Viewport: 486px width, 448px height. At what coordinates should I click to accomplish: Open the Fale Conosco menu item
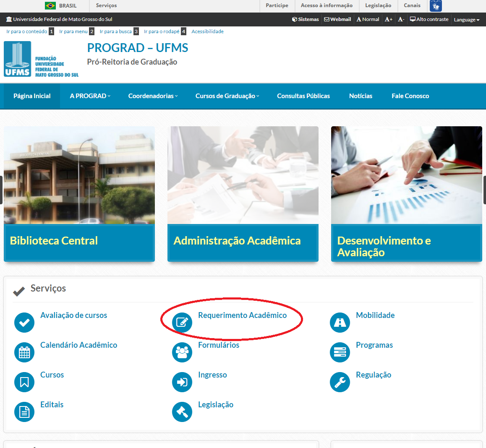pos(410,96)
